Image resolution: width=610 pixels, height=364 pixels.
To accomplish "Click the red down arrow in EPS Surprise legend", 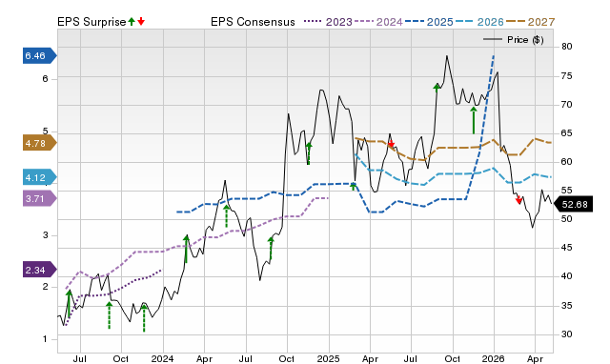I will pyautogui.click(x=141, y=21).
